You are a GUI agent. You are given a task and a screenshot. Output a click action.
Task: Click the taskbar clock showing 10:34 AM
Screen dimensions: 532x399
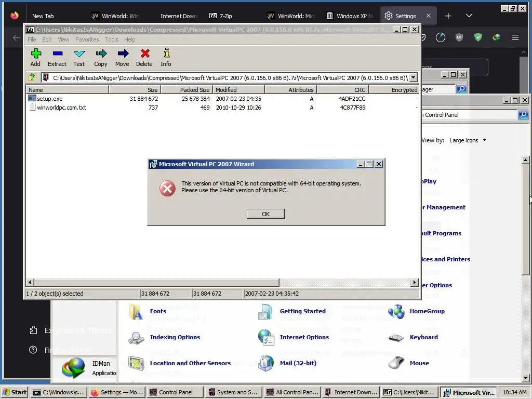(515, 392)
